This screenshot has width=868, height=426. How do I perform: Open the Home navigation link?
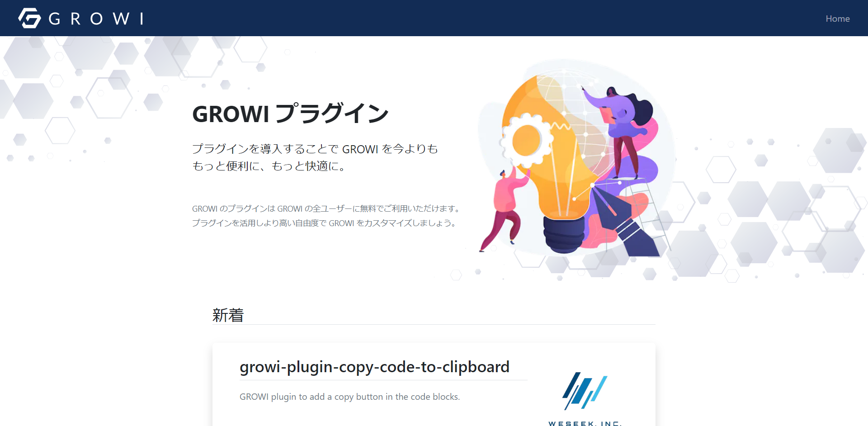coord(837,19)
